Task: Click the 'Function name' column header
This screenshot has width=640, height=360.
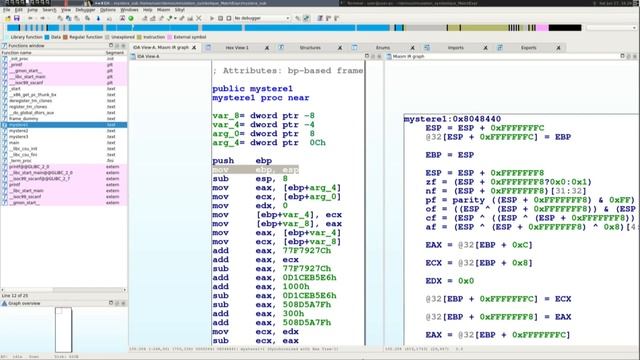Action: [x=53, y=53]
